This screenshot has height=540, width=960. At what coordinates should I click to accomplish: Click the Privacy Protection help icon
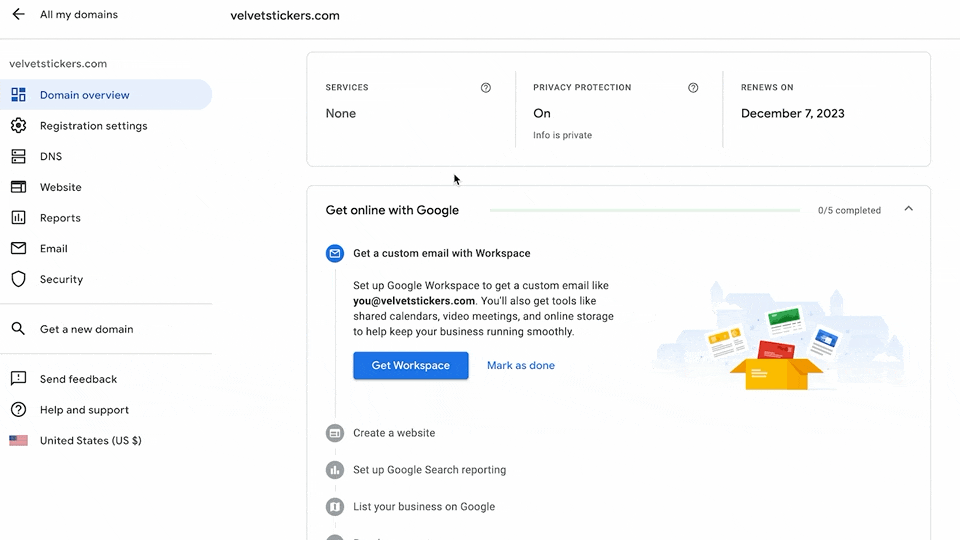tap(693, 88)
